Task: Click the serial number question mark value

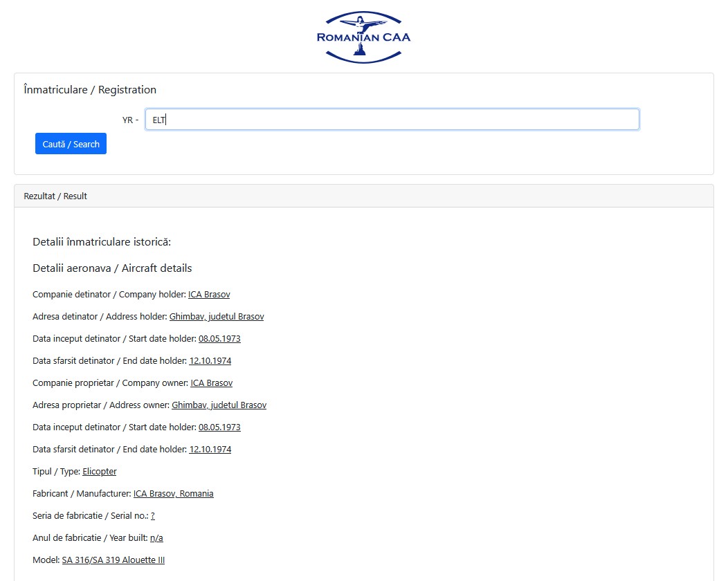Action: pyautogui.click(x=153, y=516)
